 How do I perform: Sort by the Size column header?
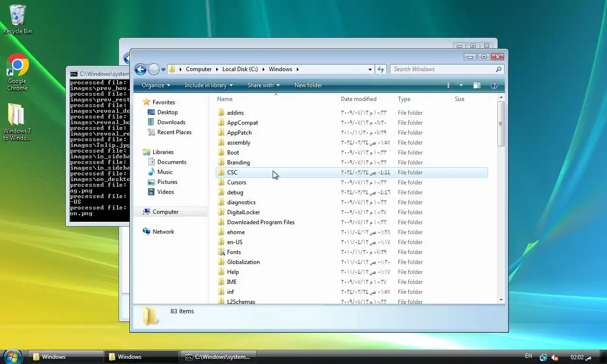click(x=470, y=99)
